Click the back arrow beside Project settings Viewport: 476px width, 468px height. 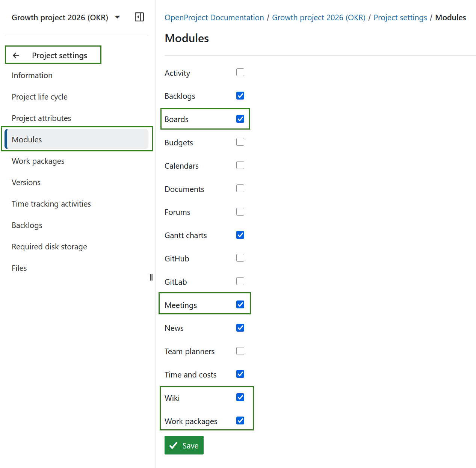pos(16,55)
